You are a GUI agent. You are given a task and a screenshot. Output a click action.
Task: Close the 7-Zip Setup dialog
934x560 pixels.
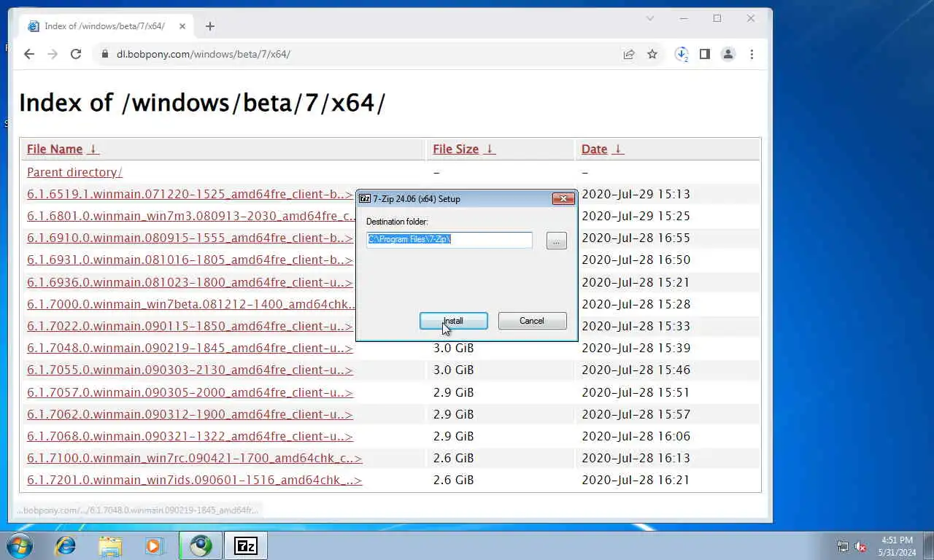click(563, 198)
